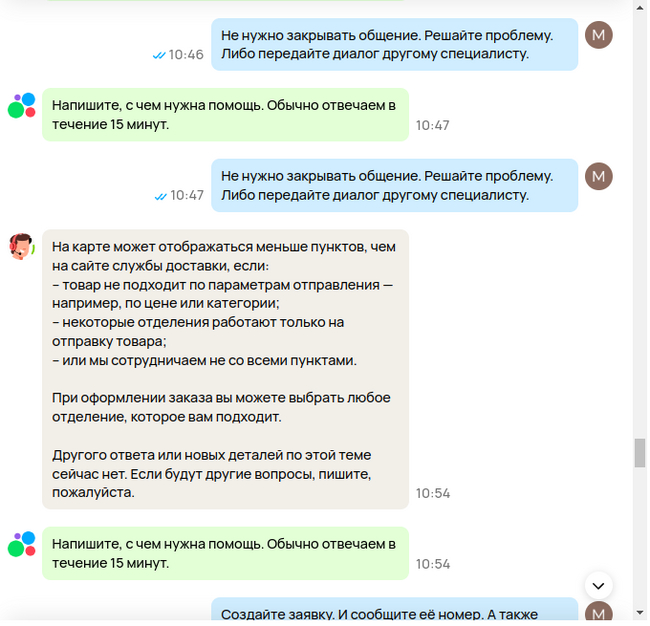Click the blue user message sent at 10:46

coord(396,45)
